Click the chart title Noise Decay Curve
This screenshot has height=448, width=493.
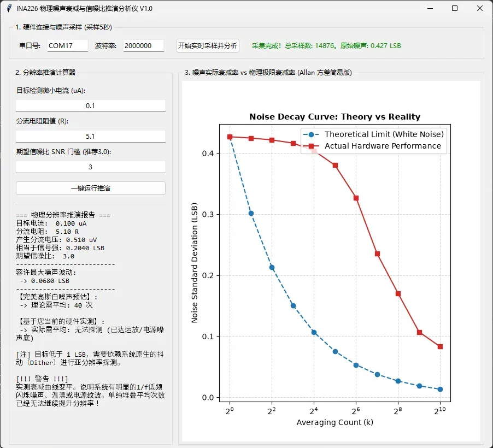click(335, 116)
